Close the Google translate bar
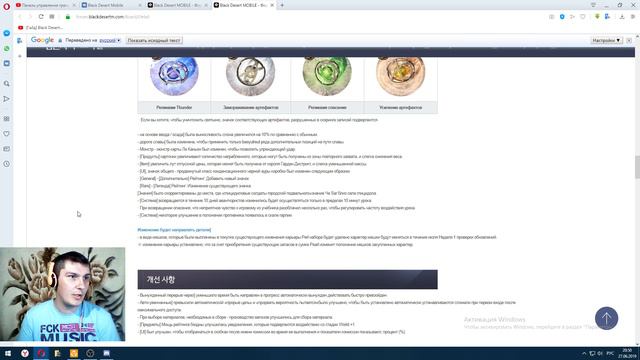Viewport: 640px width, 360px height. 629,40
